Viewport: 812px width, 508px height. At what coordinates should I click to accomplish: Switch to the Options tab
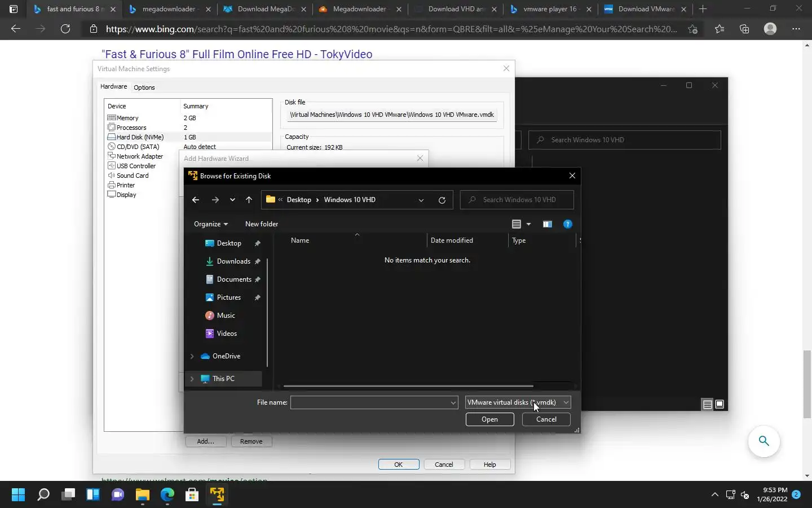click(x=144, y=87)
